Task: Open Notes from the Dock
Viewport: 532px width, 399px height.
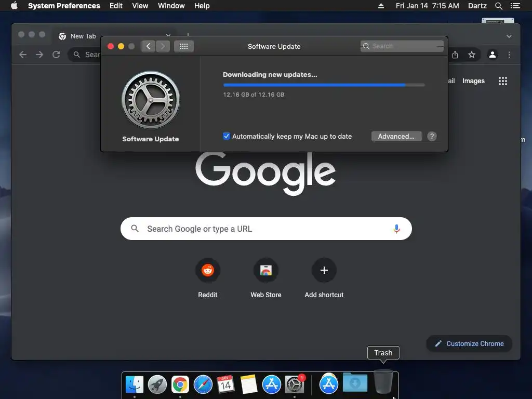Action: tap(249, 384)
